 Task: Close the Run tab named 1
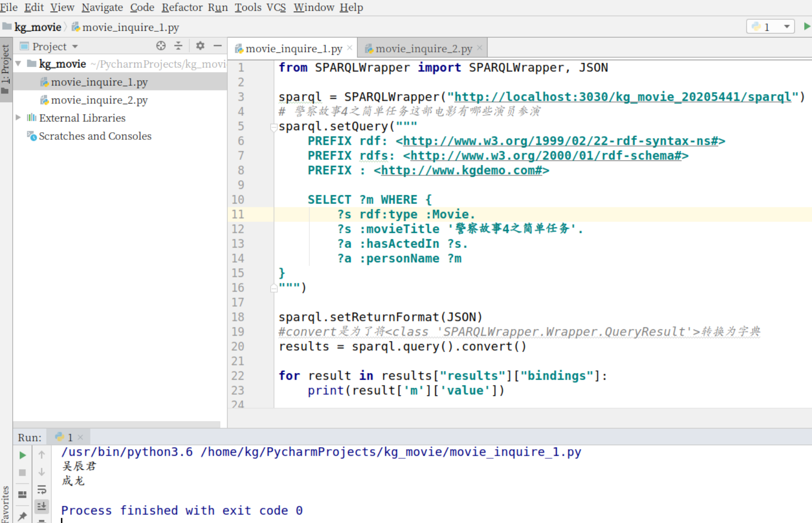80,437
